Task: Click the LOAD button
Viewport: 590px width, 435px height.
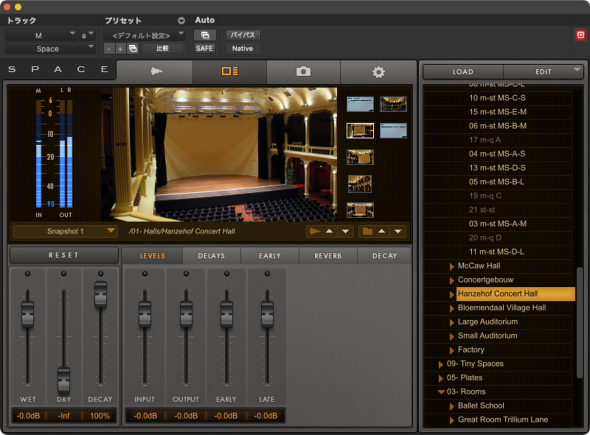Action: click(x=463, y=71)
